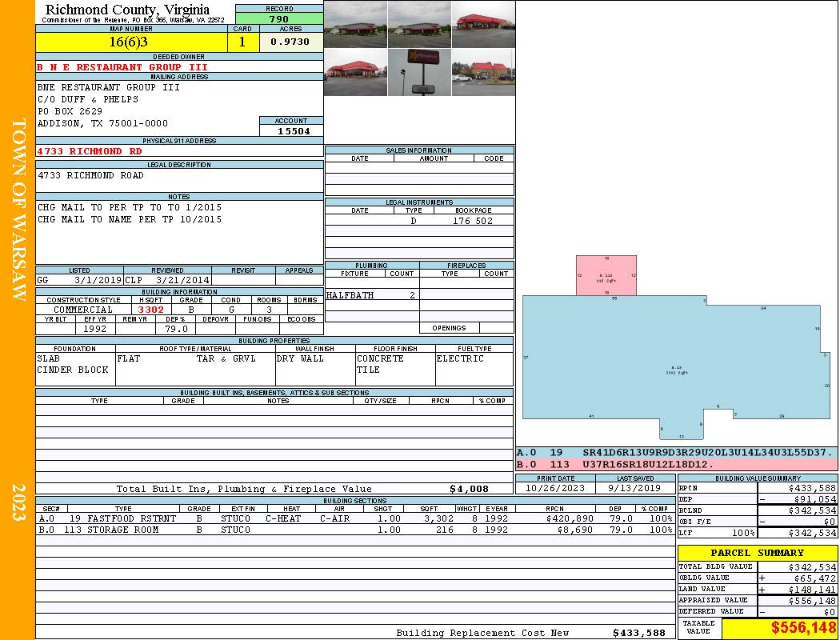
Task: Click the Richmond County, Virginia title
Action: [127, 10]
